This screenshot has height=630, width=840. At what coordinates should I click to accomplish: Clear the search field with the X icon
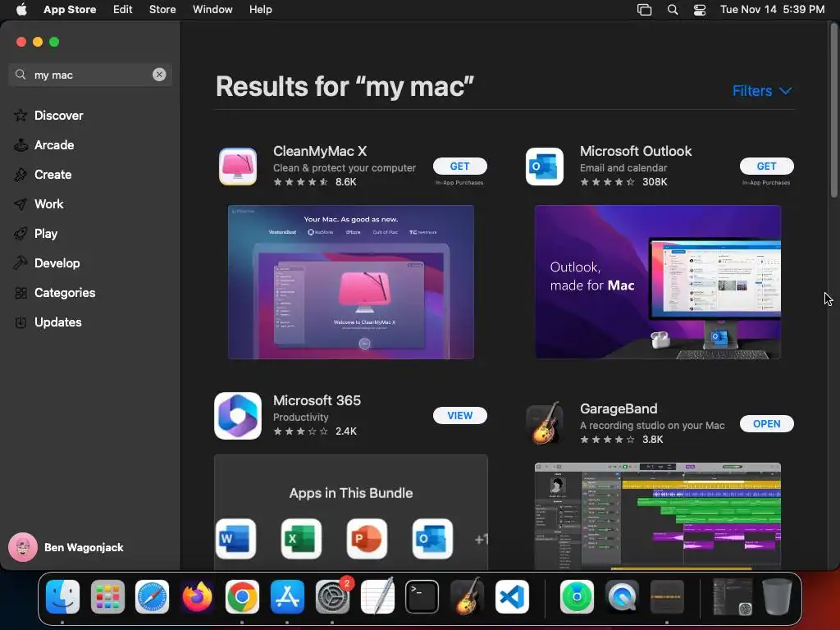pyautogui.click(x=159, y=75)
